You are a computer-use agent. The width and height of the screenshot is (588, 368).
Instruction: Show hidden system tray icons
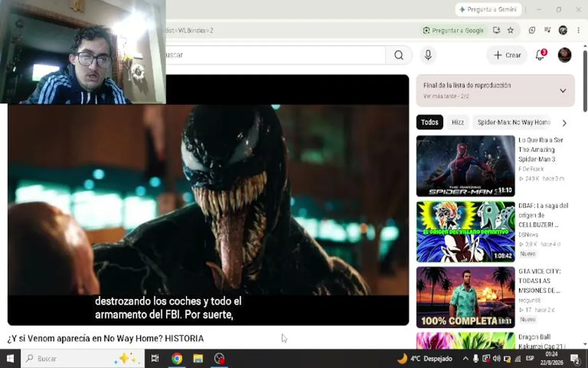(465, 359)
